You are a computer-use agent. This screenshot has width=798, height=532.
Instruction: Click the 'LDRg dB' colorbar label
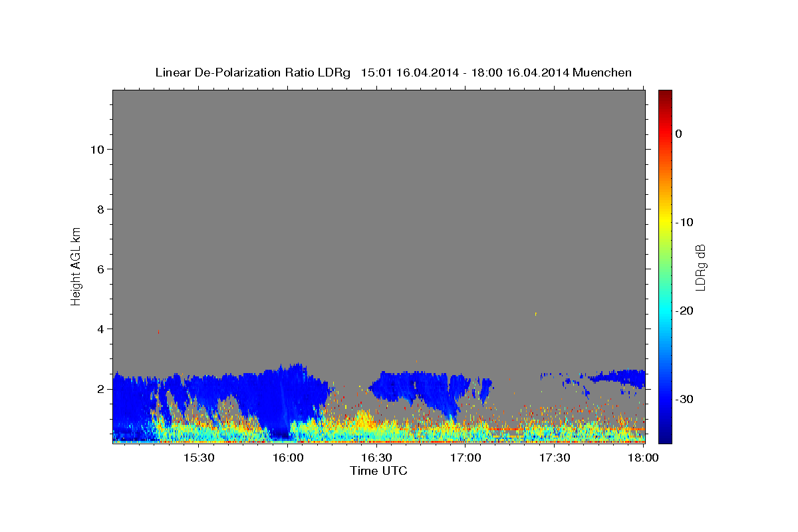click(x=700, y=267)
